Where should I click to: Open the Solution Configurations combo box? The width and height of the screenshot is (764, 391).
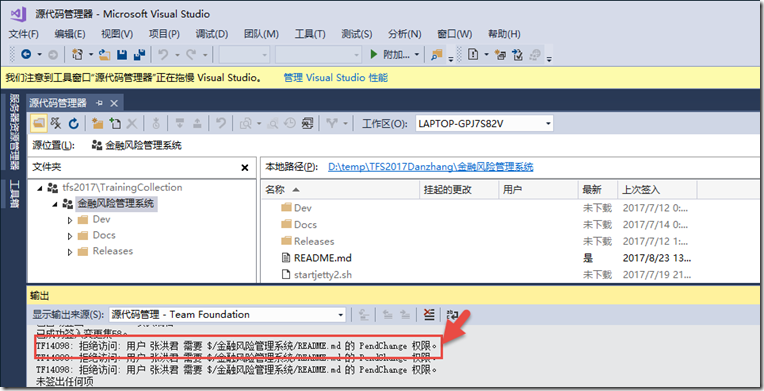click(x=245, y=55)
